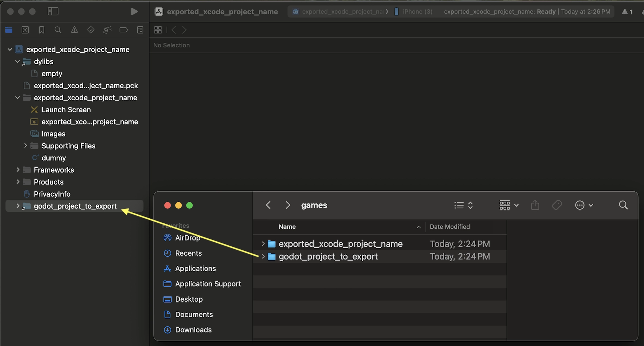This screenshot has height=346, width=644.
Task: Expand the Supporting Files group
Action: (x=26, y=146)
